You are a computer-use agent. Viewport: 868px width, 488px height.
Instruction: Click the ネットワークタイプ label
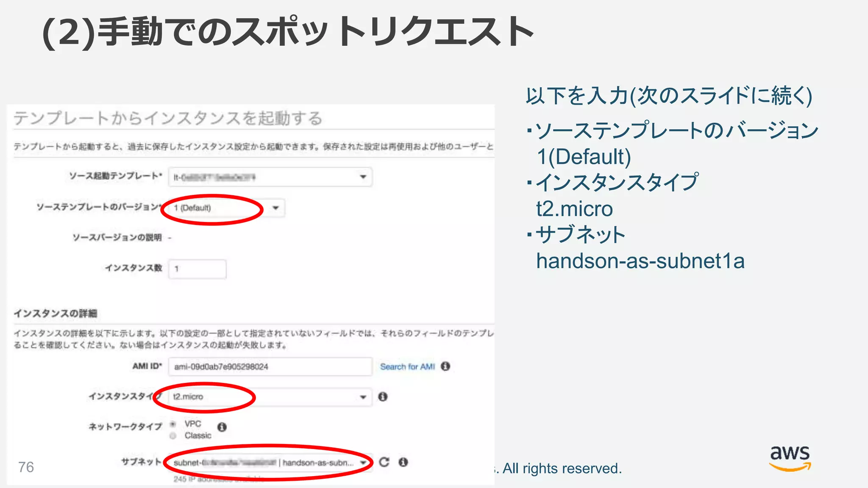tap(125, 427)
